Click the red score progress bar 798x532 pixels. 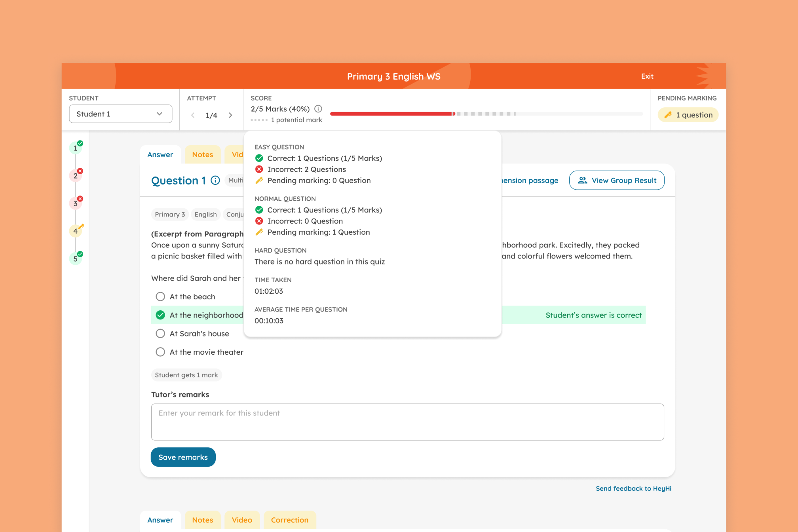click(x=392, y=114)
